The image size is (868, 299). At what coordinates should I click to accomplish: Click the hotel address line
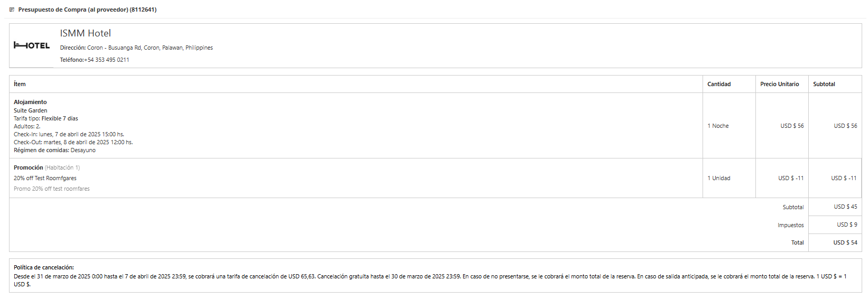[x=136, y=48]
